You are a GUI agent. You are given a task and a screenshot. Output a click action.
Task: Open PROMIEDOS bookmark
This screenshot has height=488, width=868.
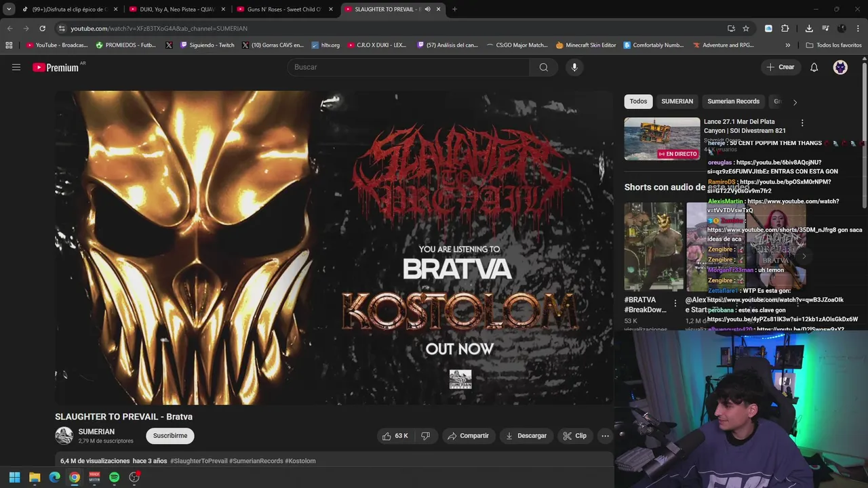coord(125,45)
